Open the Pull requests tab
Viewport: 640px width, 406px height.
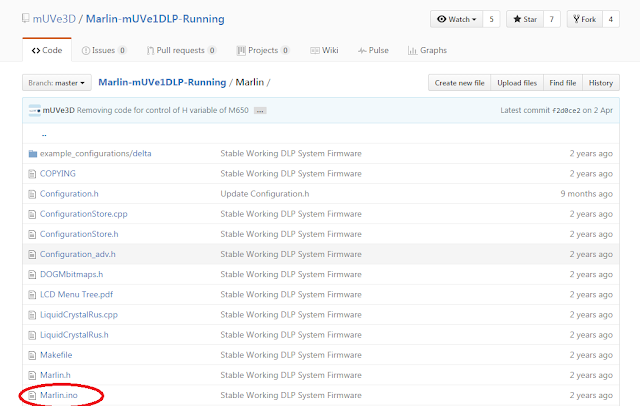click(181, 50)
